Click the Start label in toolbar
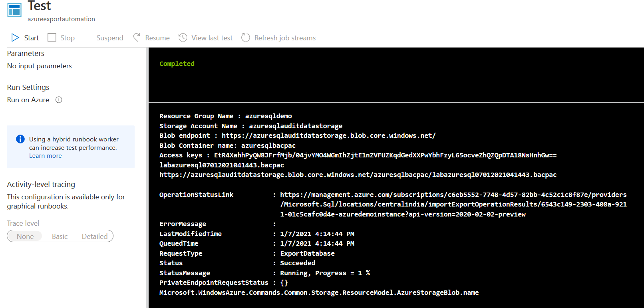The height and width of the screenshot is (308, 644). (32, 38)
